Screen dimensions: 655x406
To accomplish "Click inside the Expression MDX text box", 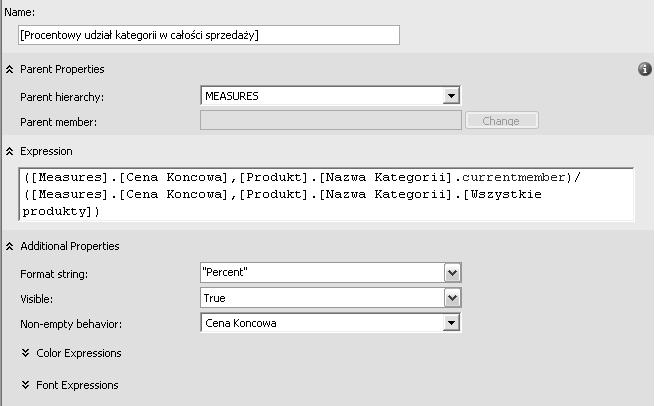I will pyautogui.click(x=326, y=194).
